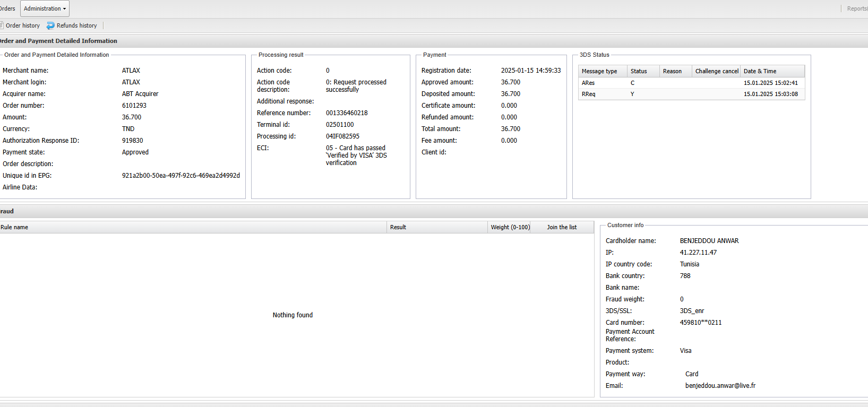This screenshot has width=868, height=407.
Task: Click the Unique id in EPG value
Action: coord(181,176)
